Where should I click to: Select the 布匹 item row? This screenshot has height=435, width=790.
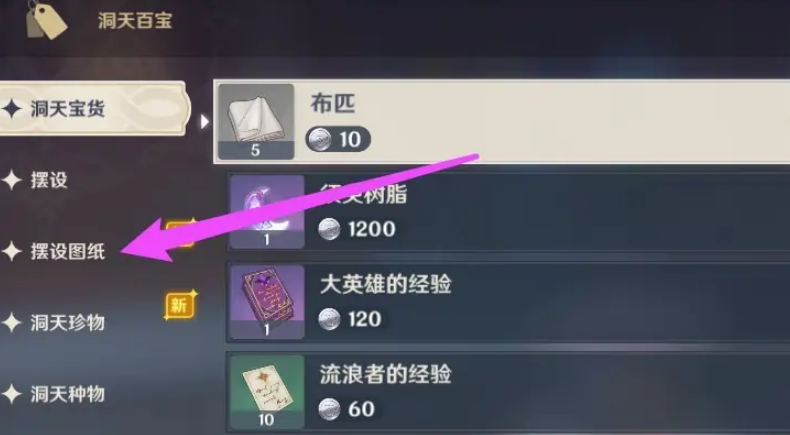[502, 121]
